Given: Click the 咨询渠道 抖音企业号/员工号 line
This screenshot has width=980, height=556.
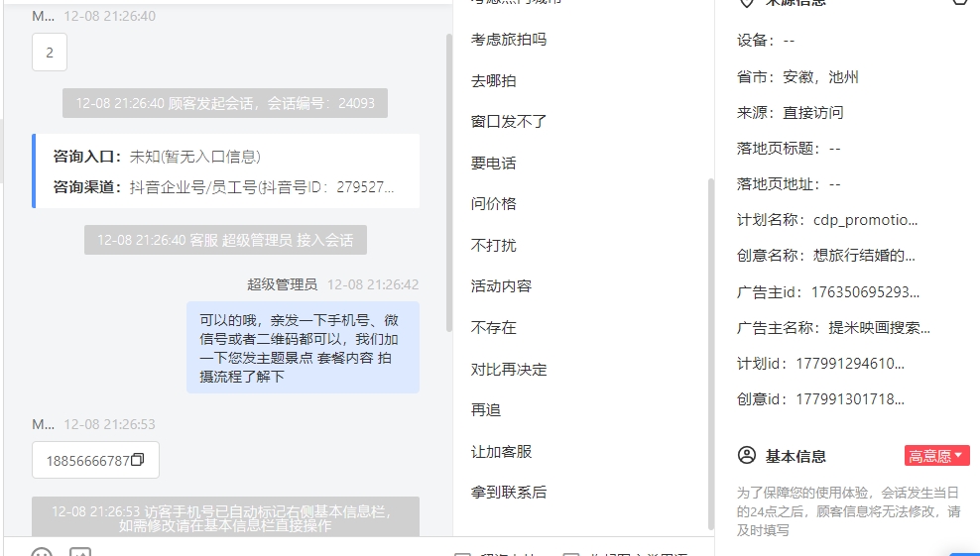Looking at the screenshot, I should tap(223, 186).
